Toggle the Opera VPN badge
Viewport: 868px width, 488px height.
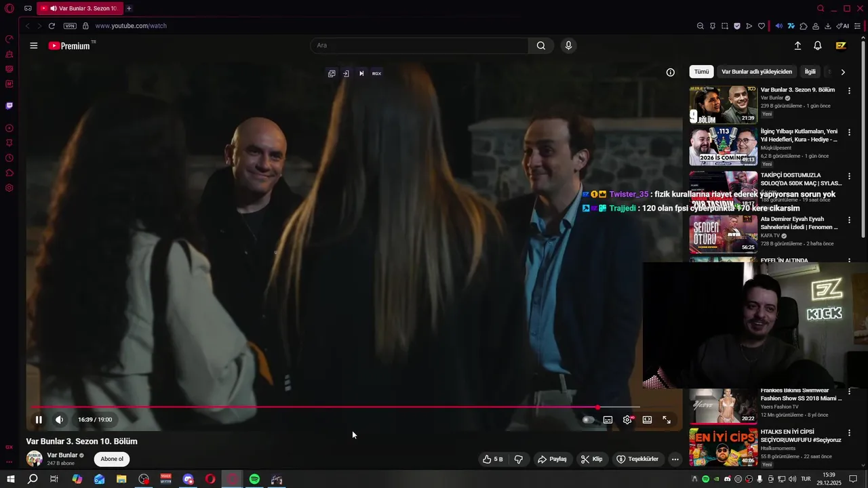(x=70, y=26)
